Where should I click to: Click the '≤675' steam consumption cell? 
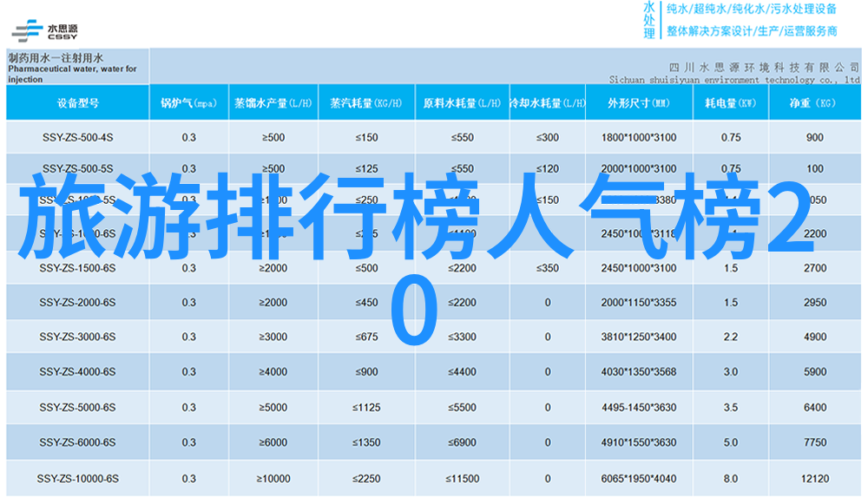(x=366, y=337)
